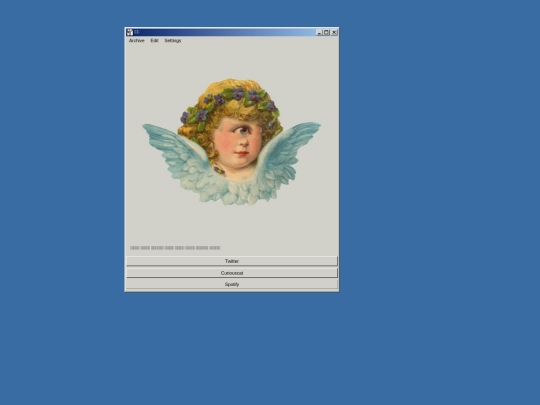Screen dimensions: 540x405
Task: Click the Spotify button
Action: point(232,284)
